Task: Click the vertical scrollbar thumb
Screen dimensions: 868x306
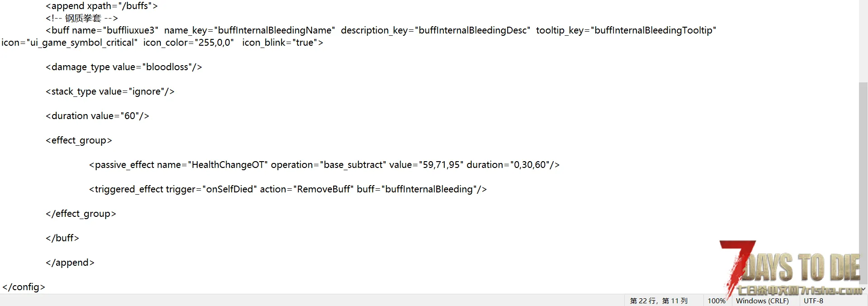Action: click(863, 181)
